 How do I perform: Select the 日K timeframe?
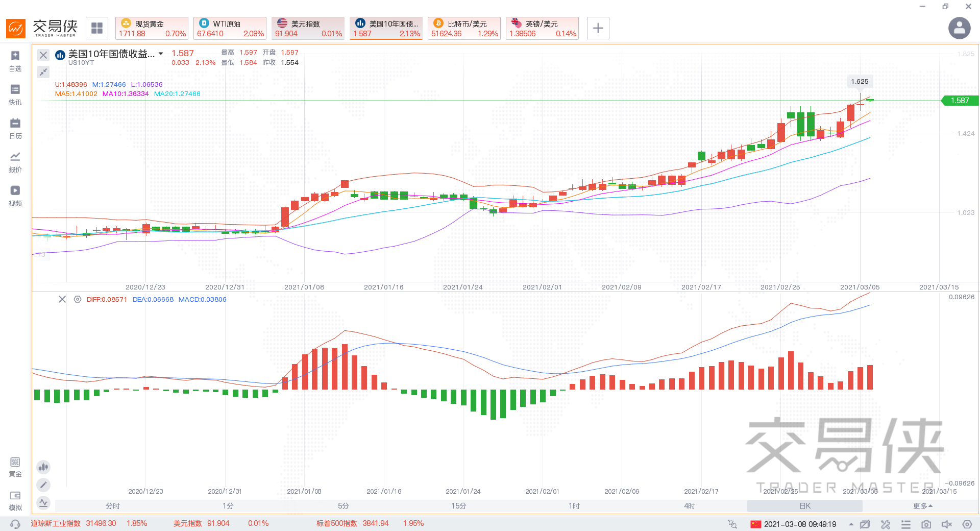(805, 506)
